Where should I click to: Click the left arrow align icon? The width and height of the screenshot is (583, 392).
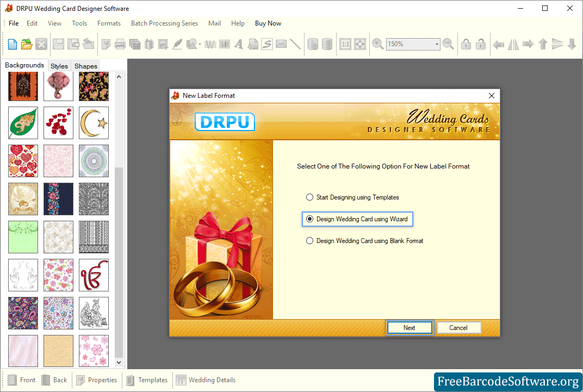498,45
